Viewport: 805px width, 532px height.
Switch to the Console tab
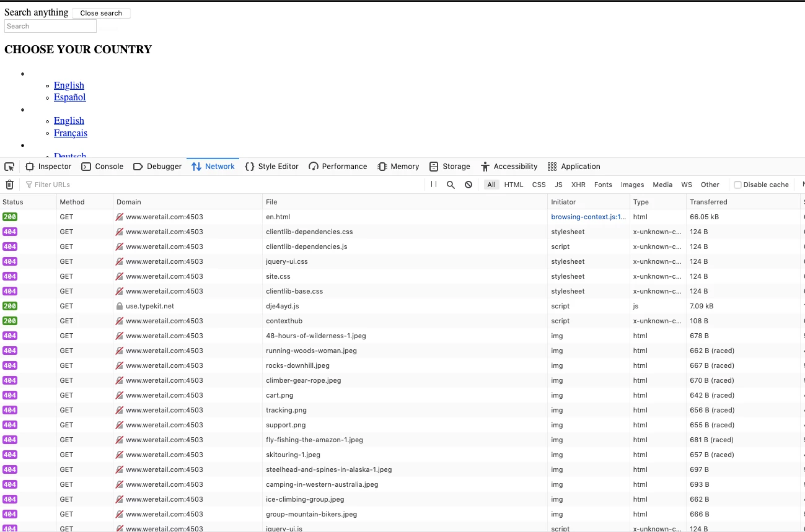point(102,167)
